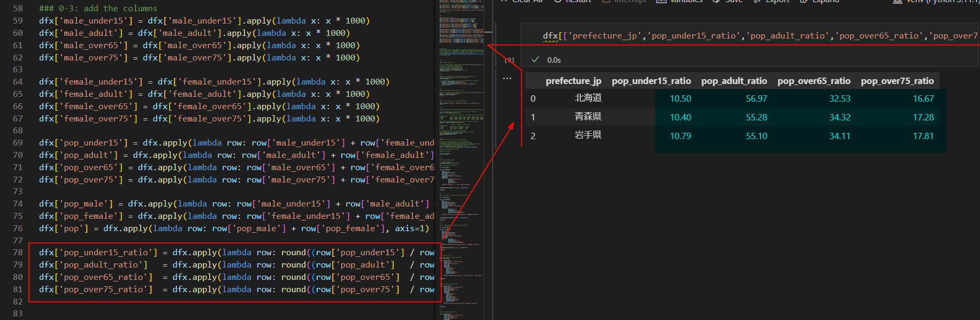Click the 34.11 value cell
The image size is (980, 320).
[x=840, y=136]
